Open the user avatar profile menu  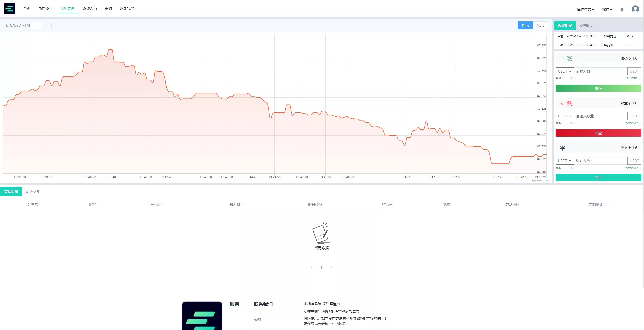point(635,9)
